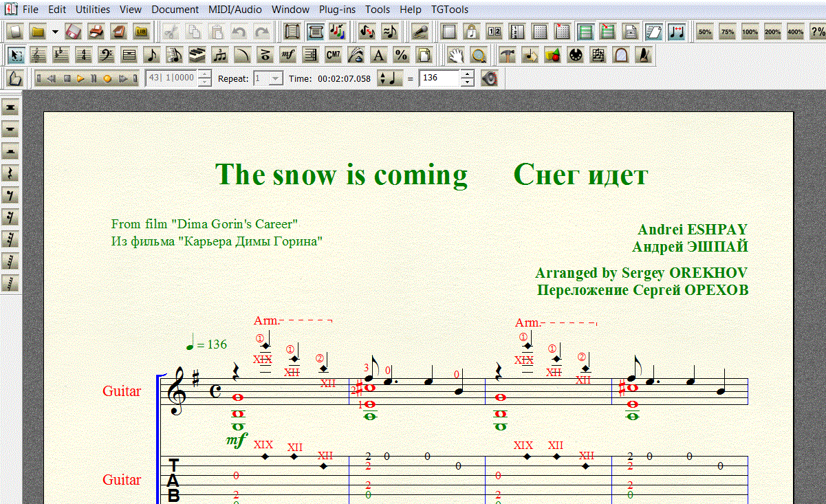Select the Graphics tool shapes icon
This screenshot has height=504, width=826.
click(x=552, y=55)
